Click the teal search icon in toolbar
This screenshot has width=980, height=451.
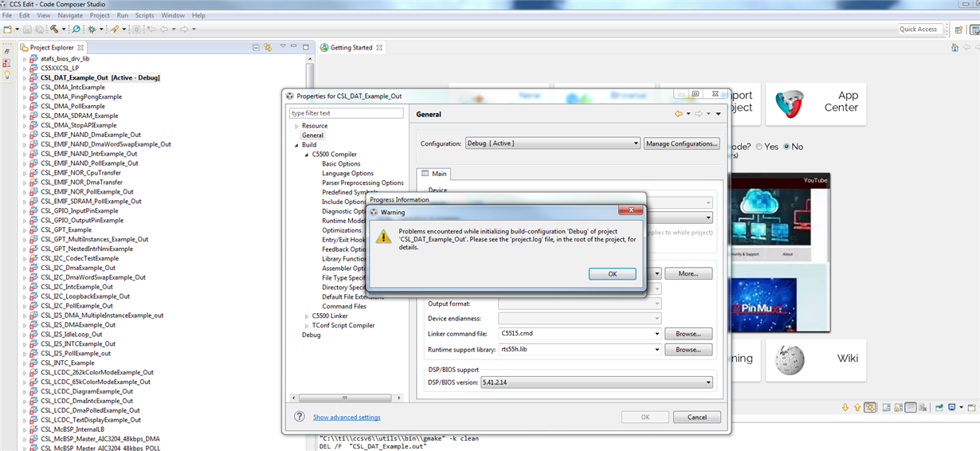point(76,29)
